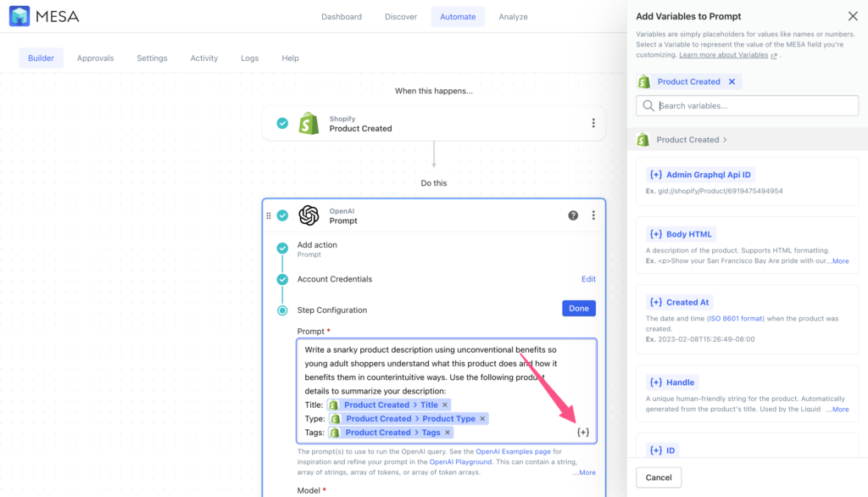The image size is (868, 497).
Task: Insert the Admin Graphql Api ID variable
Action: tap(700, 175)
